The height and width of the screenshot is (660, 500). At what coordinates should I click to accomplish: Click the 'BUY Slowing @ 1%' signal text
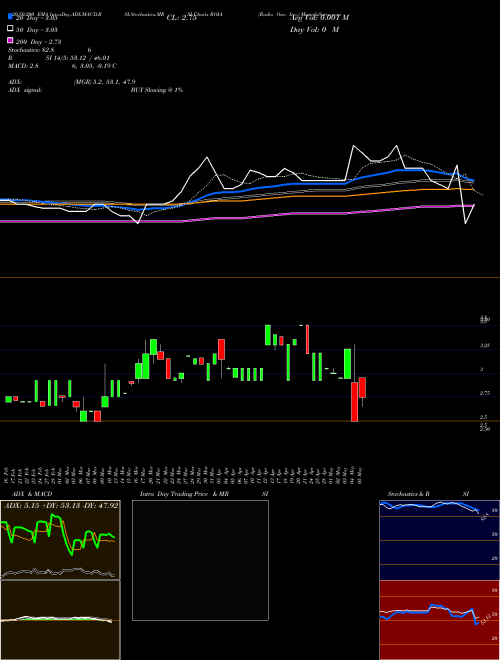[157, 90]
